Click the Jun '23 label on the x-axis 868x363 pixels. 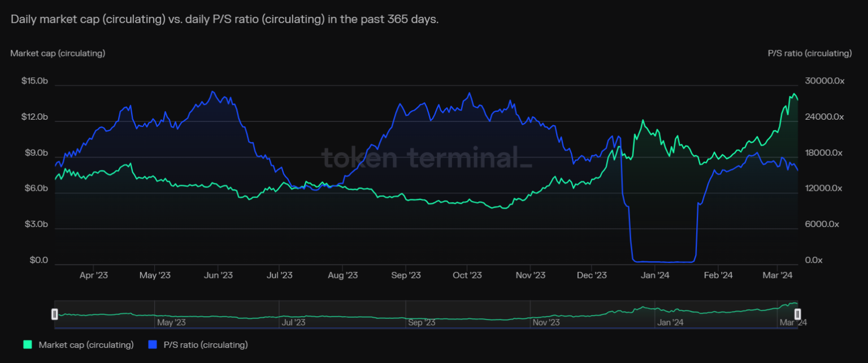[x=218, y=275]
